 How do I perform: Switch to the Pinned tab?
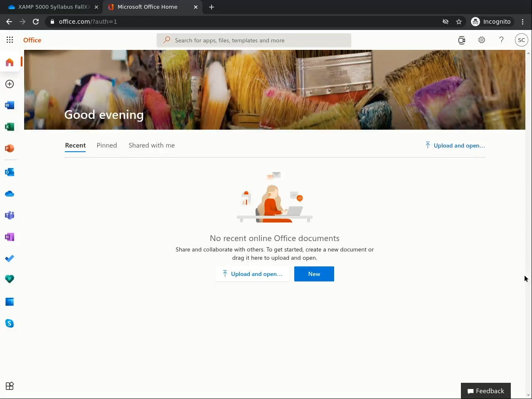[107, 145]
